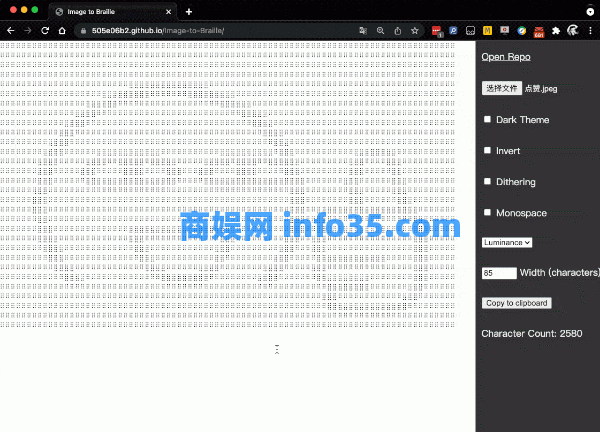Click the choose file button
The height and width of the screenshot is (432, 600).
[502, 88]
